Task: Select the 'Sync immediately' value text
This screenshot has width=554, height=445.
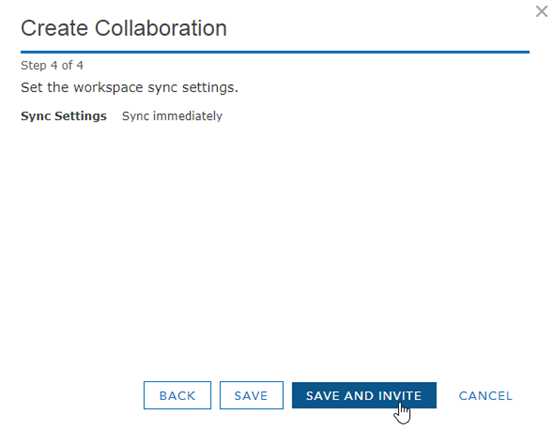Action: pyautogui.click(x=172, y=116)
